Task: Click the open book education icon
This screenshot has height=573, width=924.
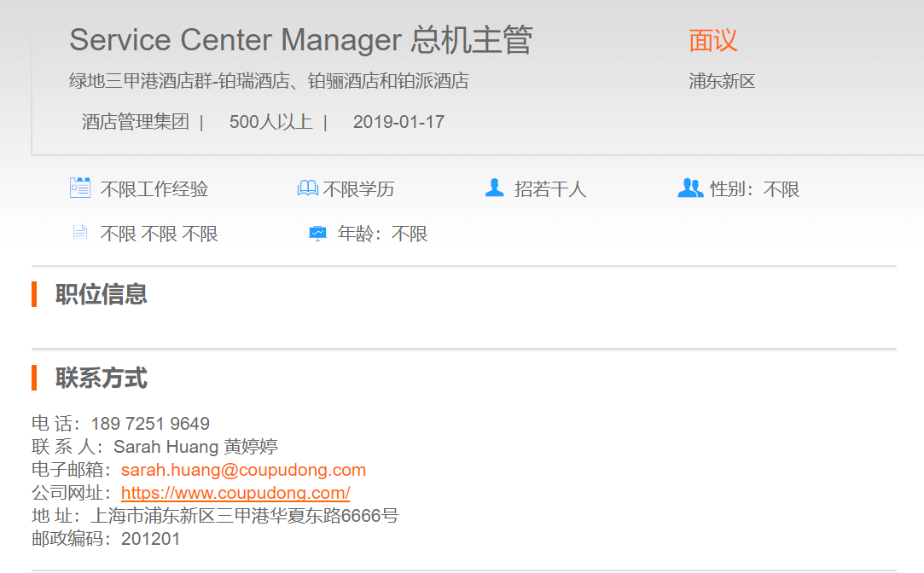Action: pos(307,188)
